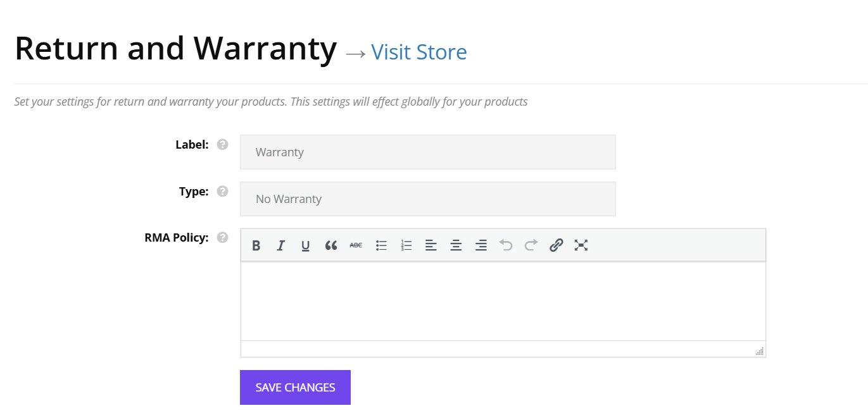
Task: Align text to the right
Action: click(x=481, y=245)
